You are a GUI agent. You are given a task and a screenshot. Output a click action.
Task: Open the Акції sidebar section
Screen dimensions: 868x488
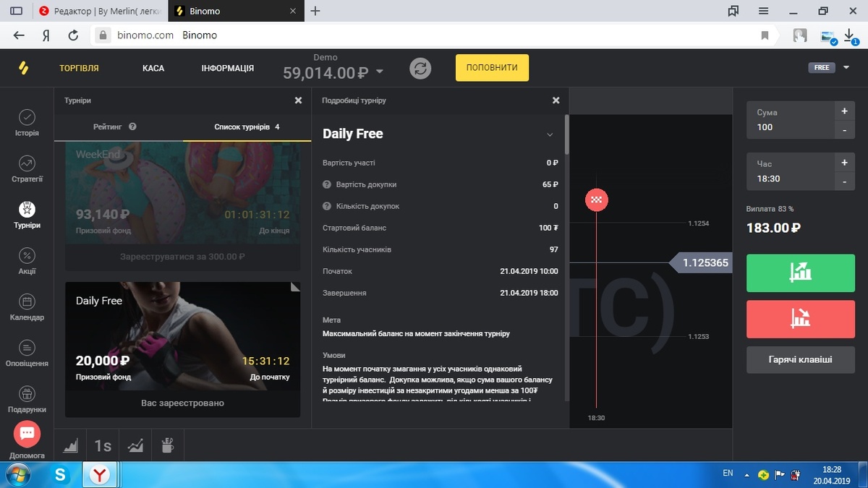click(27, 261)
